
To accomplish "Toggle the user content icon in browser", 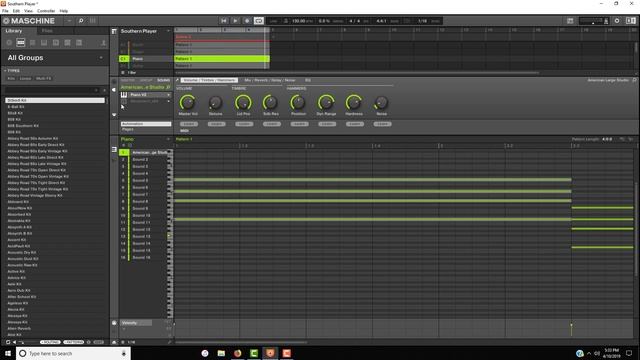I will 103,42.
